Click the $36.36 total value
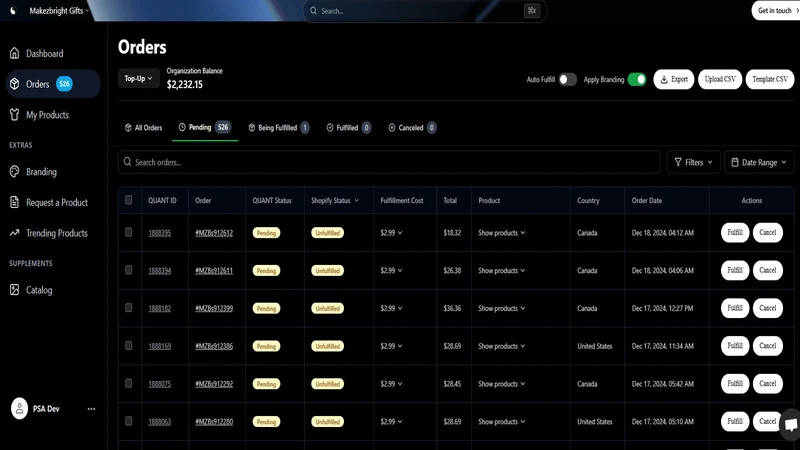The height and width of the screenshot is (450, 800). point(452,308)
